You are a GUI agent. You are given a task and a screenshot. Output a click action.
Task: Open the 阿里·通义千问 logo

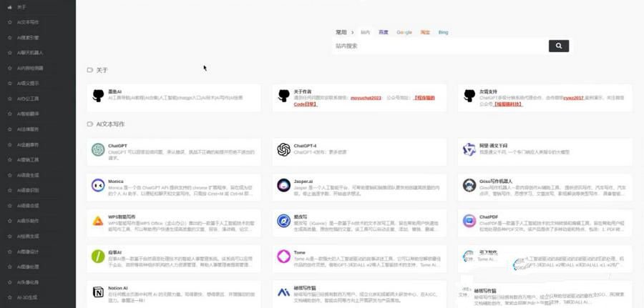pyautogui.click(x=469, y=149)
